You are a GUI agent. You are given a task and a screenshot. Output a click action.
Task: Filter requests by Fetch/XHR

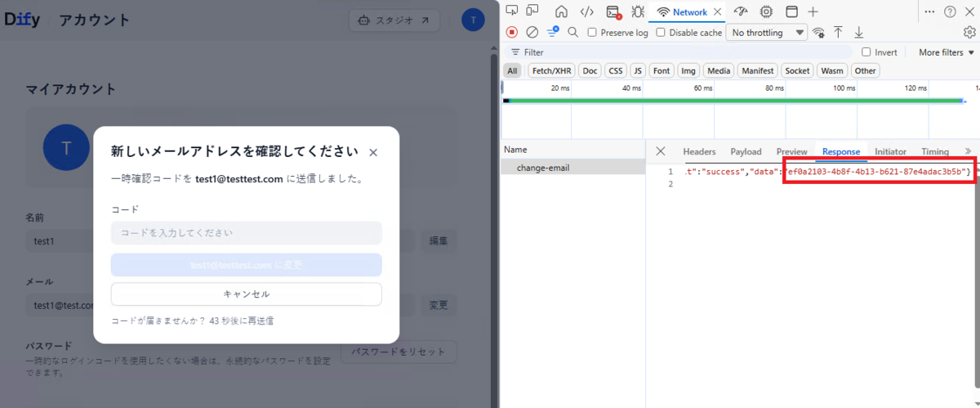[x=552, y=71]
